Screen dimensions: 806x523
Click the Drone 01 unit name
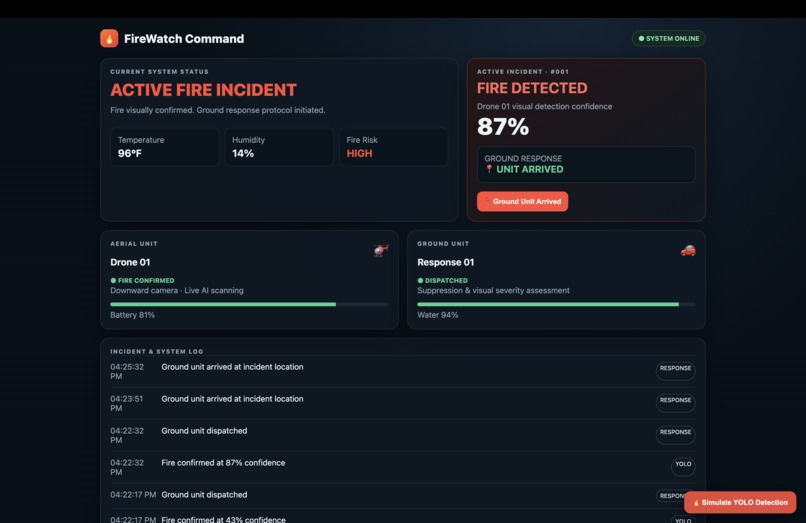click(x=130, y=262)
